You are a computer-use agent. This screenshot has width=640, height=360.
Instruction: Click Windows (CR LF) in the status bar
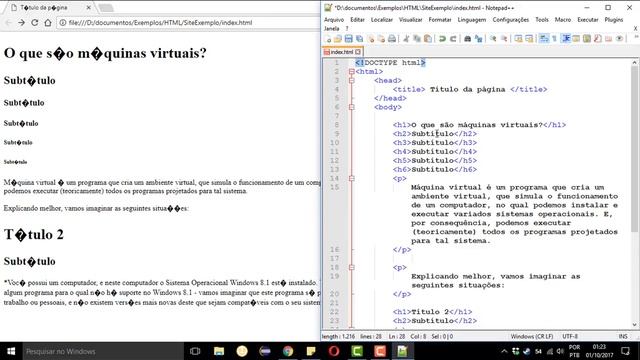pyautogui.click(x=532, y=336)
